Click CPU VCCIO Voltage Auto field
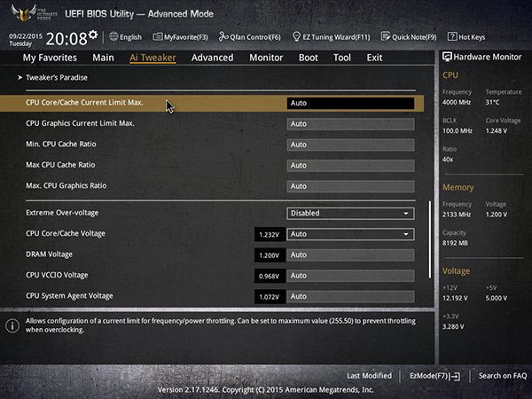The image size is (532, 399). click(350, 276)
